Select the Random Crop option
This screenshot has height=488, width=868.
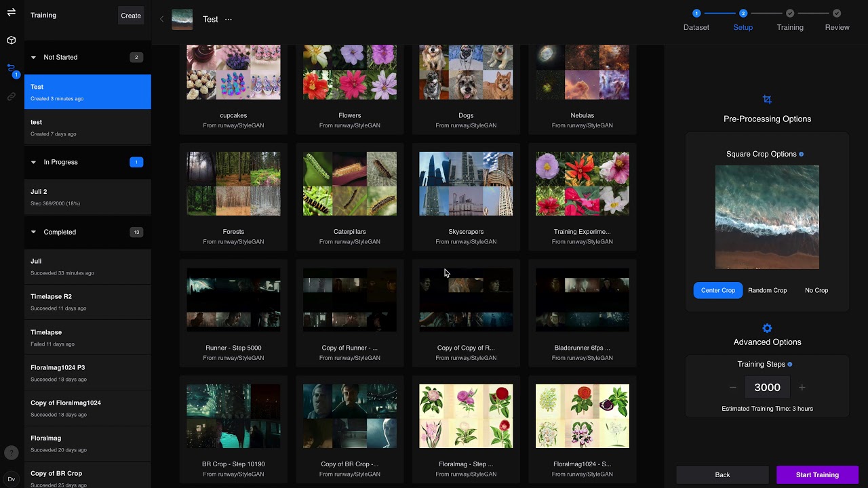click(767, 290)
